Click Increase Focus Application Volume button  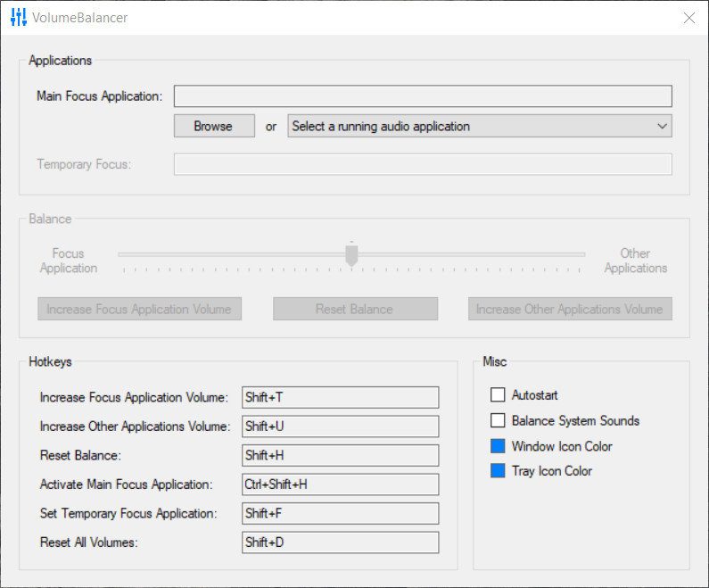tap(140, 309)
